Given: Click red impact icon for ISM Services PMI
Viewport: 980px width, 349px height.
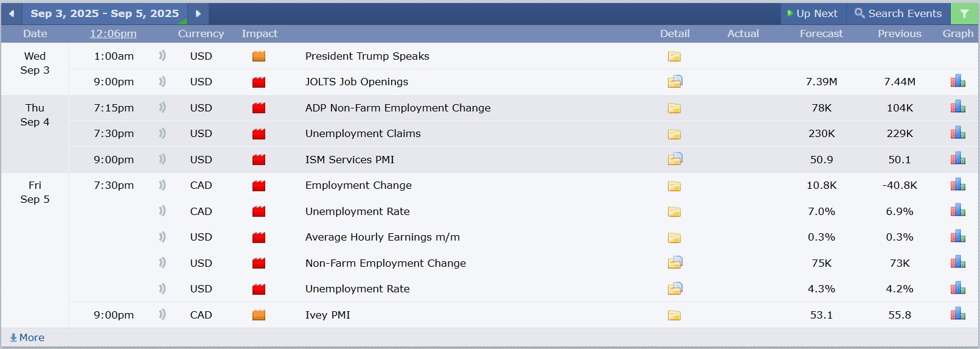Looking at the screenshot, I should (259, 160).
